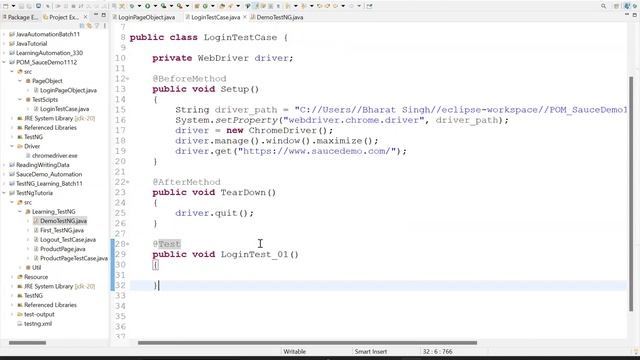Click the green Run button icon
This screenshot has height=360, width=640.
pyautogui.click(x=147, y=6)
